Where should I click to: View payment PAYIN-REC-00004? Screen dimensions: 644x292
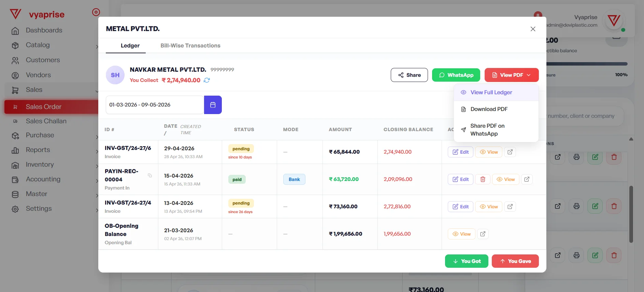tap(506, 179)
